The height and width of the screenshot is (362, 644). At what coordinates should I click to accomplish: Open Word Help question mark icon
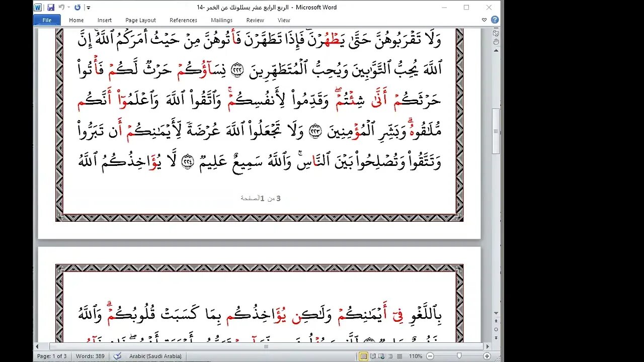coord(495,20)
